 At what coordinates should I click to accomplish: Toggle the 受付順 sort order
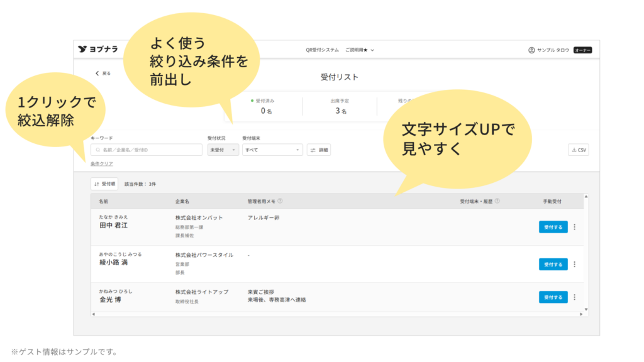click(104, 184)
